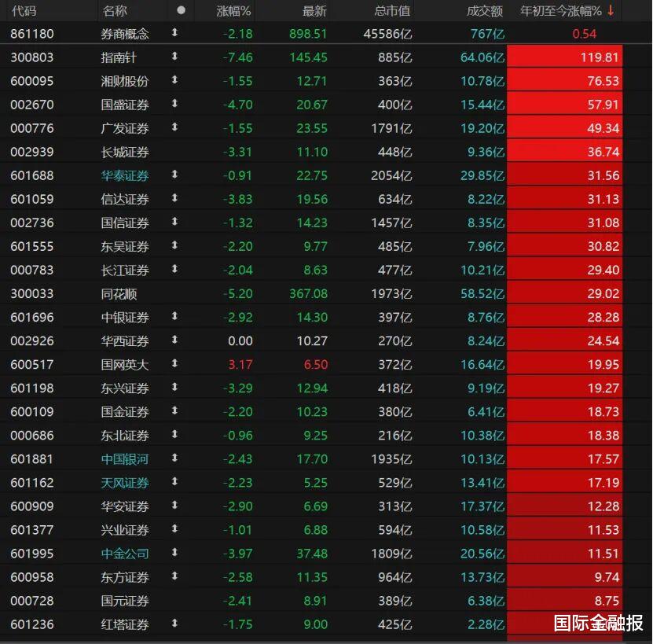Click the 58.52亿 turnover value
Image resolution: width=653 pixels, height=644 pixels.
point(482,293)
